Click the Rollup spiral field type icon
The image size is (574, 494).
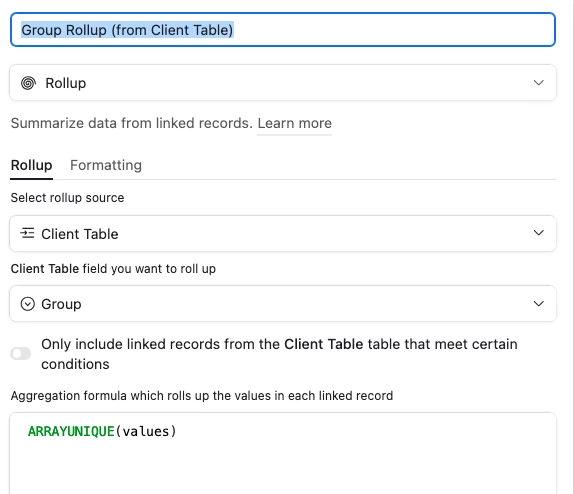click(28, 83)
